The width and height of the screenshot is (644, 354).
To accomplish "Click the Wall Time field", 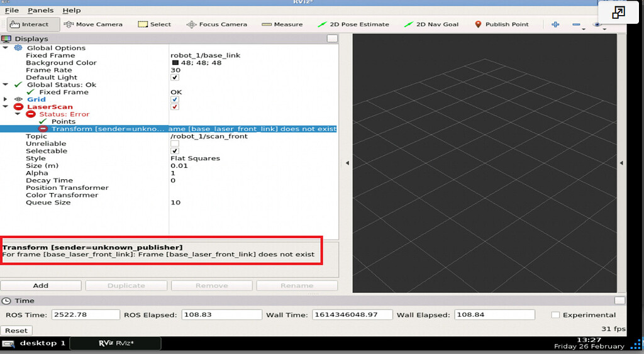I will [x=352, y=315].
